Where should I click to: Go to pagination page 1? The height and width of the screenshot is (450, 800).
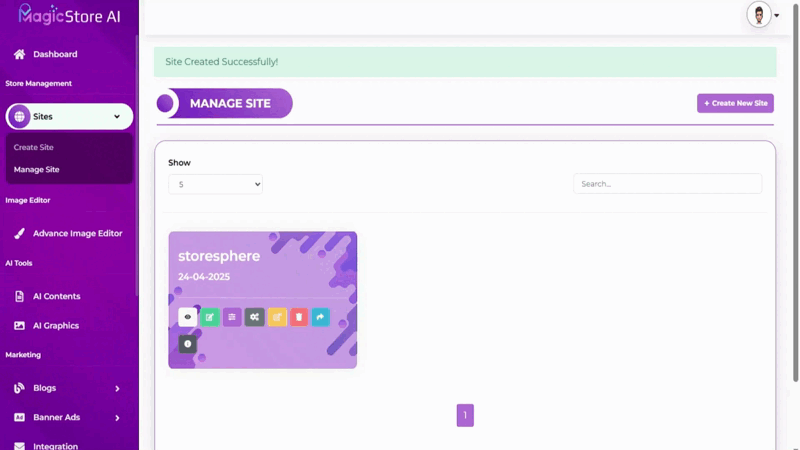tap(465, 415)
